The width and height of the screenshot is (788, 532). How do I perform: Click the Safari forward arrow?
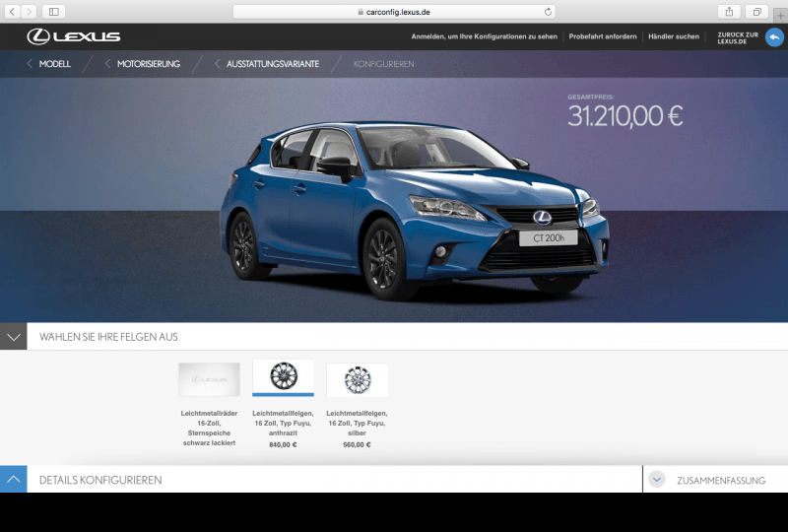pos(29,12)
